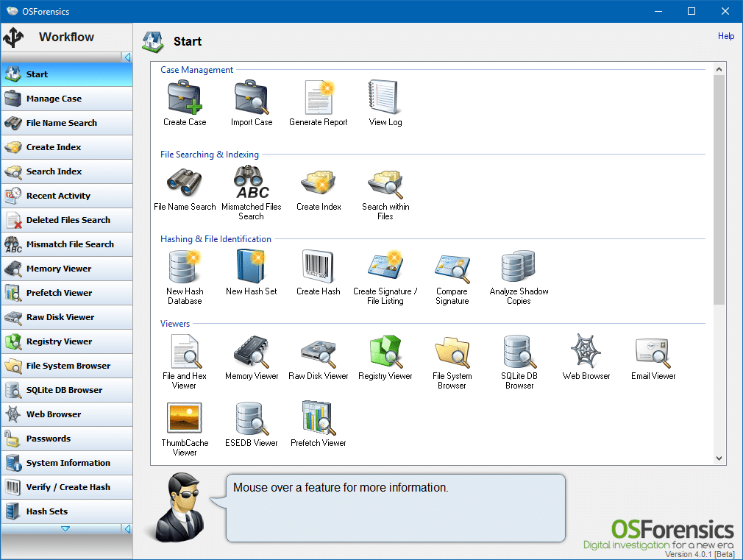The height and width of the screenshot is (560, 743).
Task: Click the Help link
Action: point(725,36)
